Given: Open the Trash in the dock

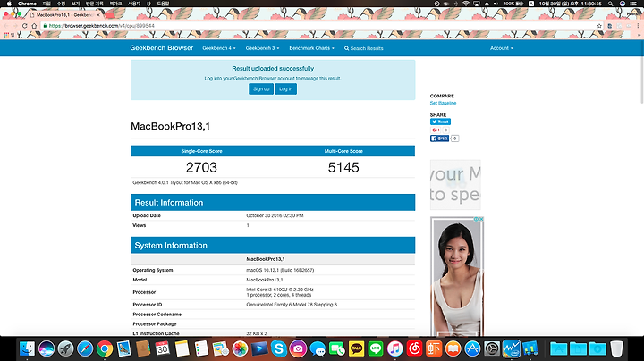Looking at the screenshot, I should tap(616, 348).
